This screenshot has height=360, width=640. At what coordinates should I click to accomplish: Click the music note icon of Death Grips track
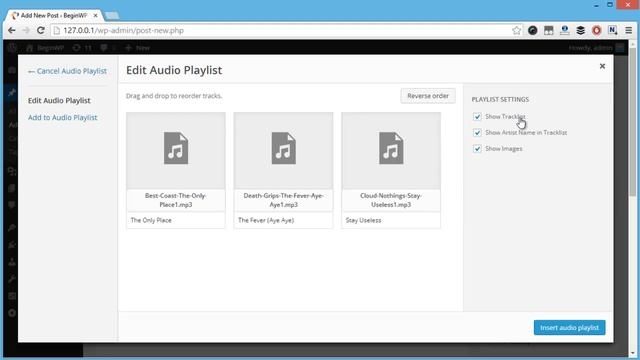pos(283,148)
